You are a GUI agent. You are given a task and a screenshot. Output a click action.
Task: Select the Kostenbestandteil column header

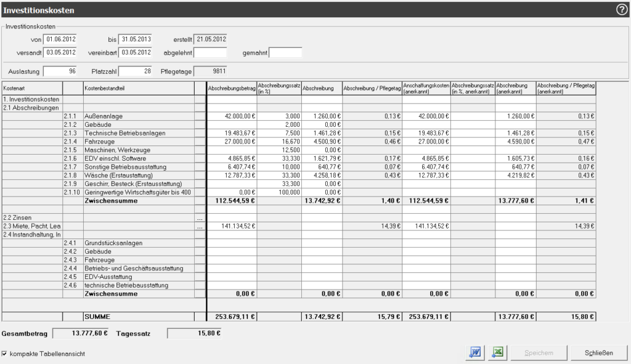click(138, 89)
